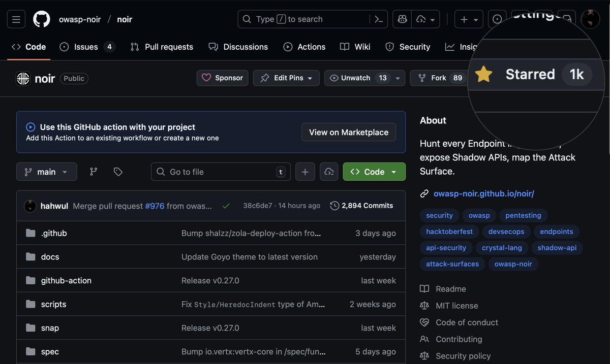This screenshot has height=364, width=610.
Task: Click the security topic tag
Action: pyautogui.click(x=439, y=215)
